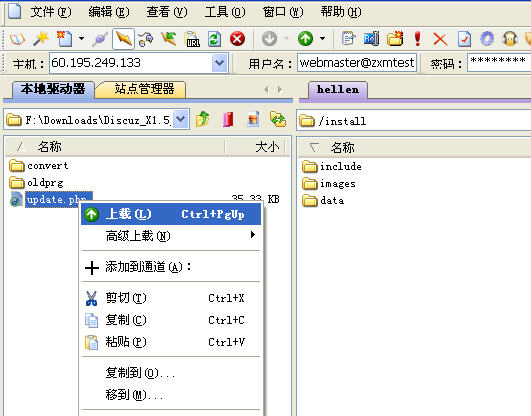Go up one local folder level
The image size is (531, 416).
(x=203, y=119)
